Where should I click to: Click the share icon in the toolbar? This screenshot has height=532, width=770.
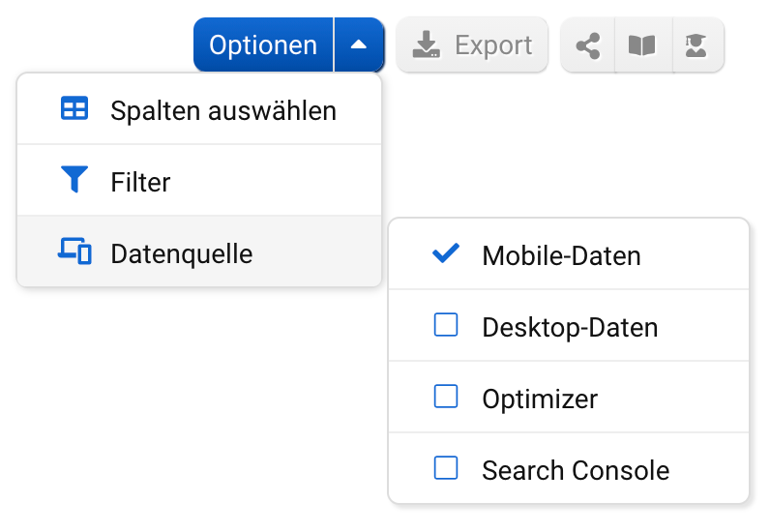(587, 45)
